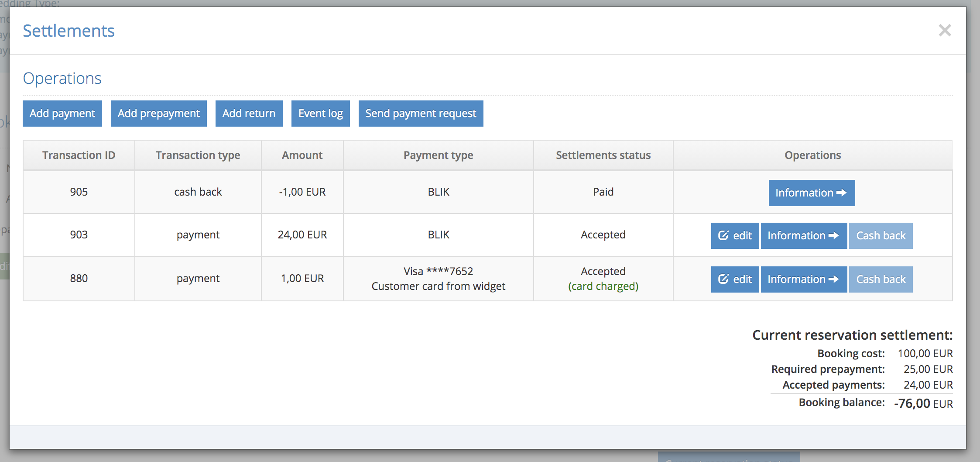The height and width of the screenshot is (462, 980).
Task: Click the Transaction type column header
Action: tap(198, 155)
